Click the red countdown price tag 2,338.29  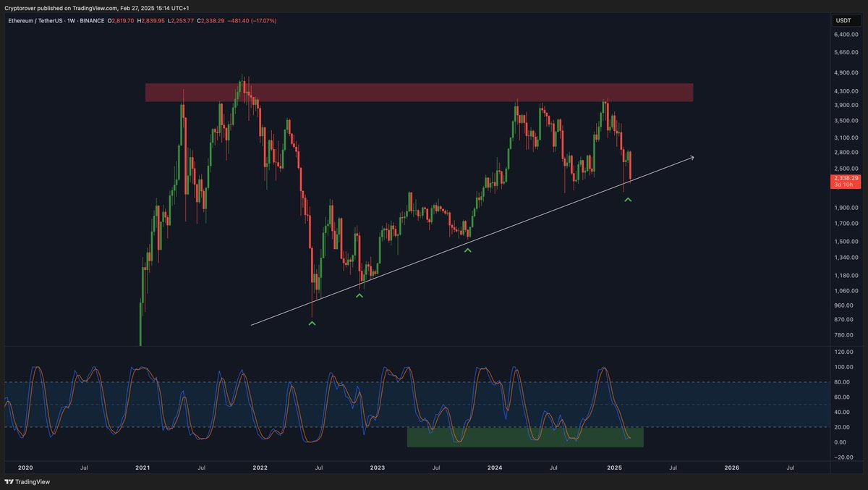point(845,181)
